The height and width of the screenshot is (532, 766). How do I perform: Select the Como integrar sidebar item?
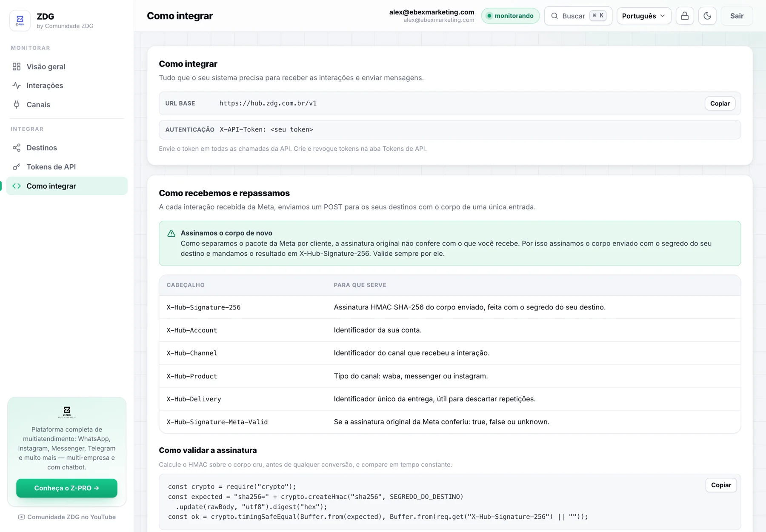67,186
